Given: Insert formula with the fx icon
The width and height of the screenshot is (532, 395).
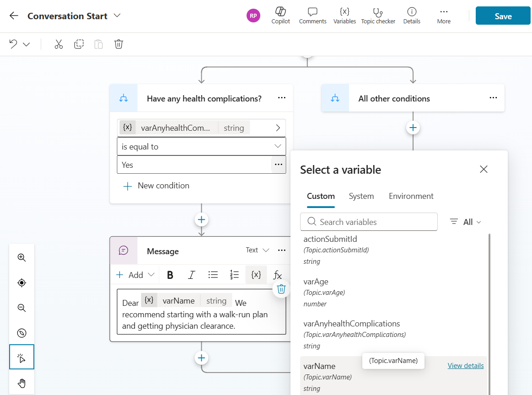Looking at the screenshot, I should coord(277,275).
